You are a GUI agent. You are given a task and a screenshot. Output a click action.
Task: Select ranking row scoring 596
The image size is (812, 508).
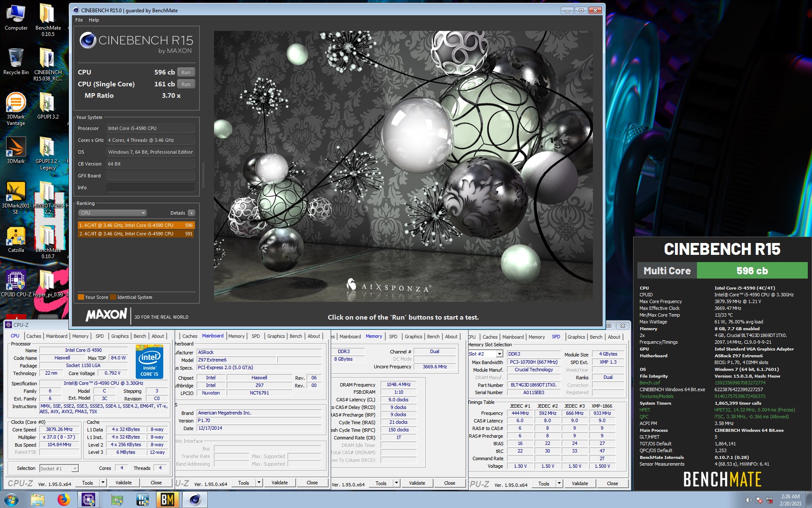tap(136, 225)
